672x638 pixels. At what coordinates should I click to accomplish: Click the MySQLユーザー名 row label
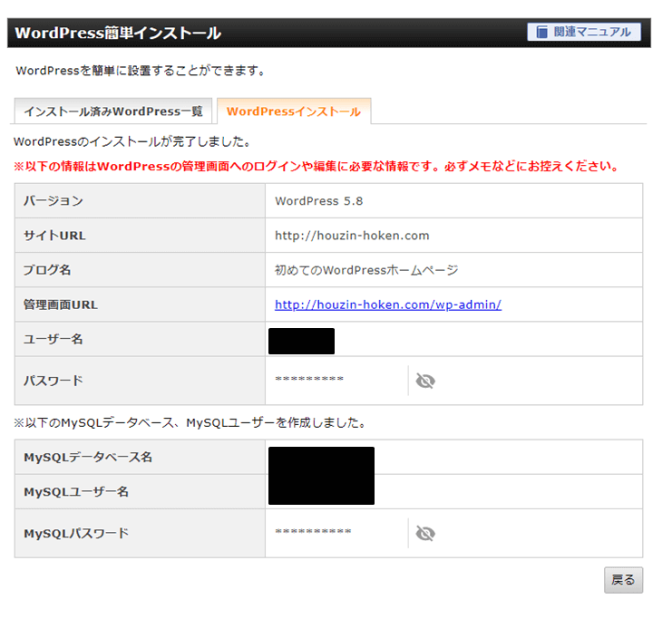[76, 492]
